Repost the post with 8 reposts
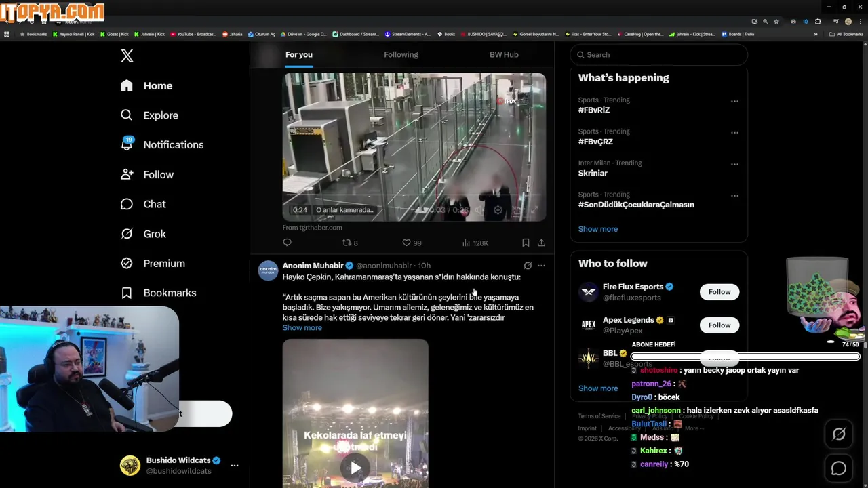Viewport: 868px width, 488px height. point(349,243)
